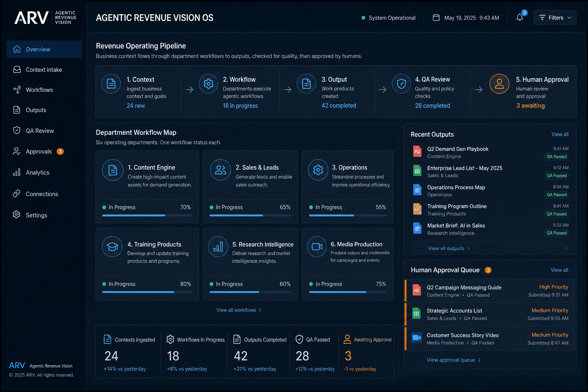Open the Training Program Outline slides icon
The width and height of the screenshot is (588, 392).
(x=417, y=209)
